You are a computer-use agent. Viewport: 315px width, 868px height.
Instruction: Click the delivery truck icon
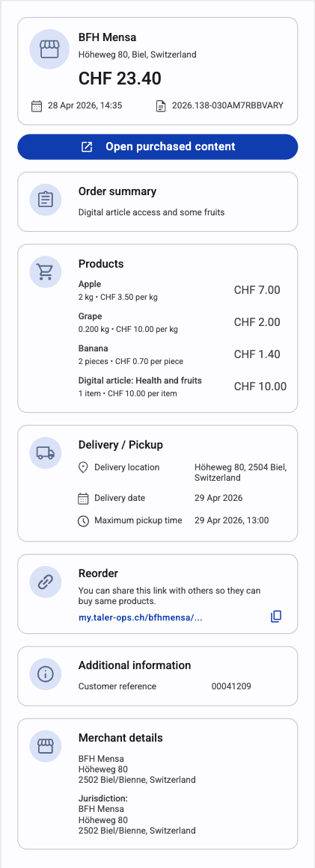click(x=46, y=453)
